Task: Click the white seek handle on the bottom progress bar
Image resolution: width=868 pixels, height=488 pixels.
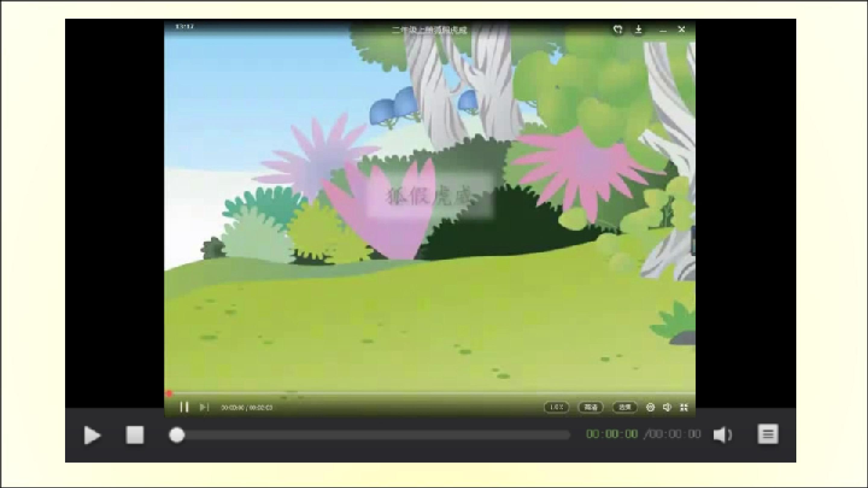Action: [x=177, y=435]
